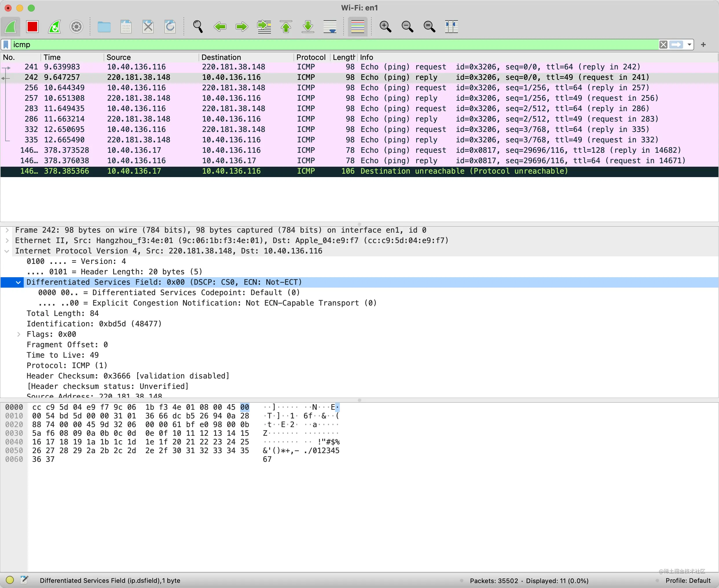Jump to the last packet

coord(308,26)
